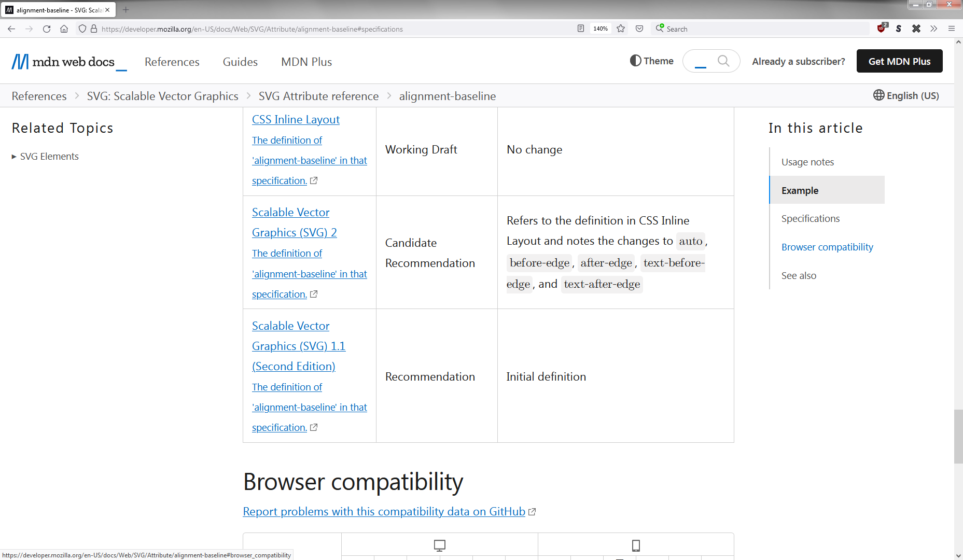The image size is (963, 560).
Task: Open the English (US) language selector
Action: [906, 95]
